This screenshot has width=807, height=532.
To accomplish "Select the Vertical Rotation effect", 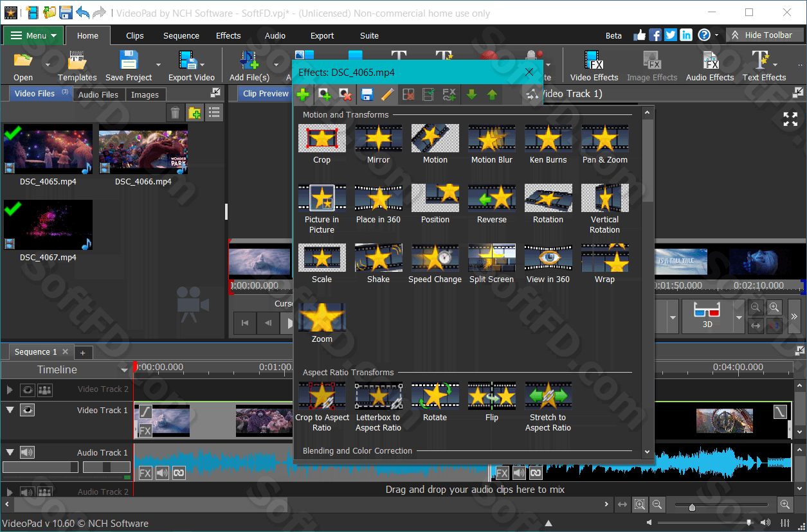I will 604,209.
